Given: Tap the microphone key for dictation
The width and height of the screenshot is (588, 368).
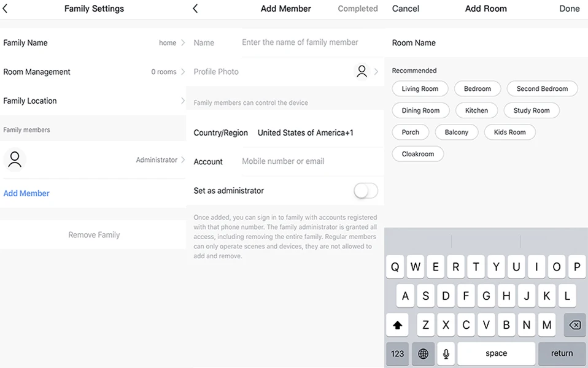Looking at the screenshot, I should pyautogui.click(x=446, y=353).
